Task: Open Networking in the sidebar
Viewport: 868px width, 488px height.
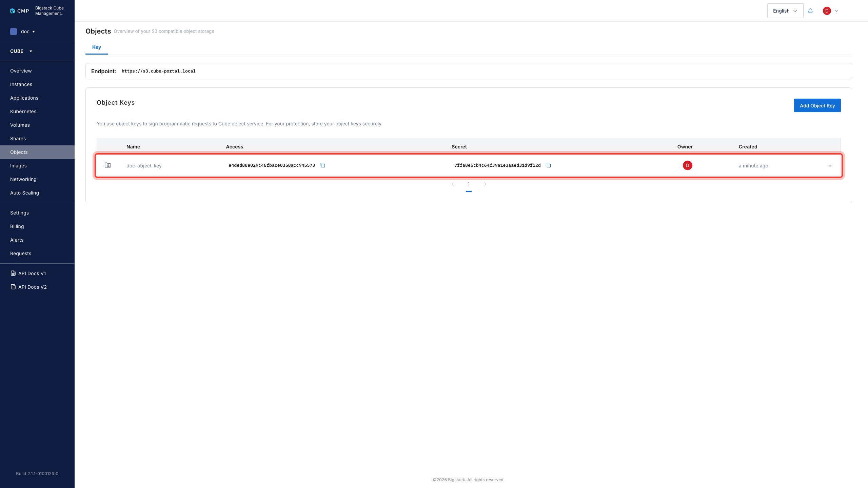Action: tap(37, 179)
